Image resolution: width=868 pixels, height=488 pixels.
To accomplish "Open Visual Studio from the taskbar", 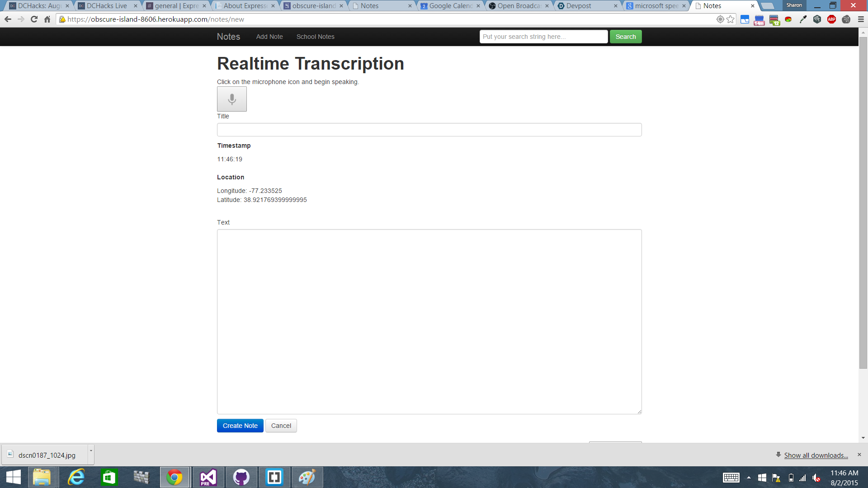I will [208, 477].
